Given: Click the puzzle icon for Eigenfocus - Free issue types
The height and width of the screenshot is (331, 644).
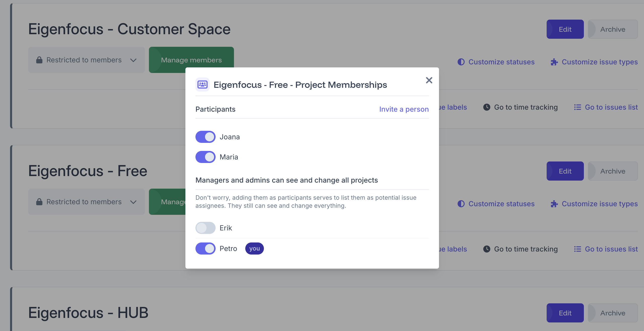Looking at the screenshot, I should (554, 204).
